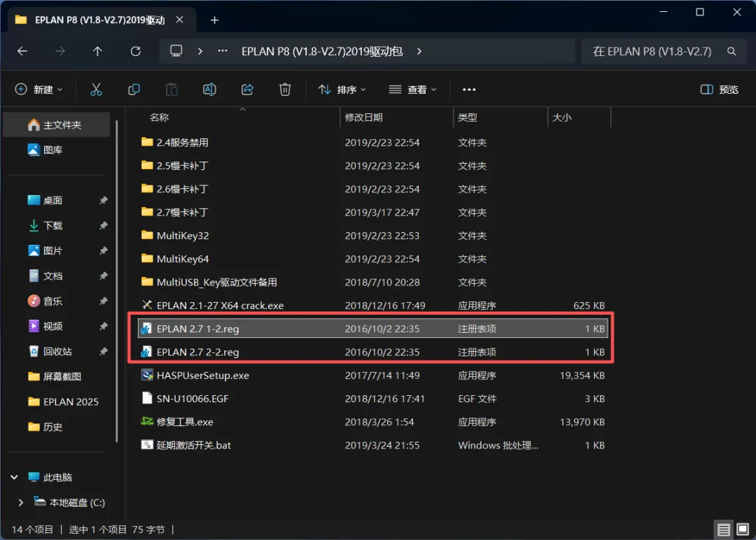
Task: Click the Cut scissors icon
Action: coord(96,90)
